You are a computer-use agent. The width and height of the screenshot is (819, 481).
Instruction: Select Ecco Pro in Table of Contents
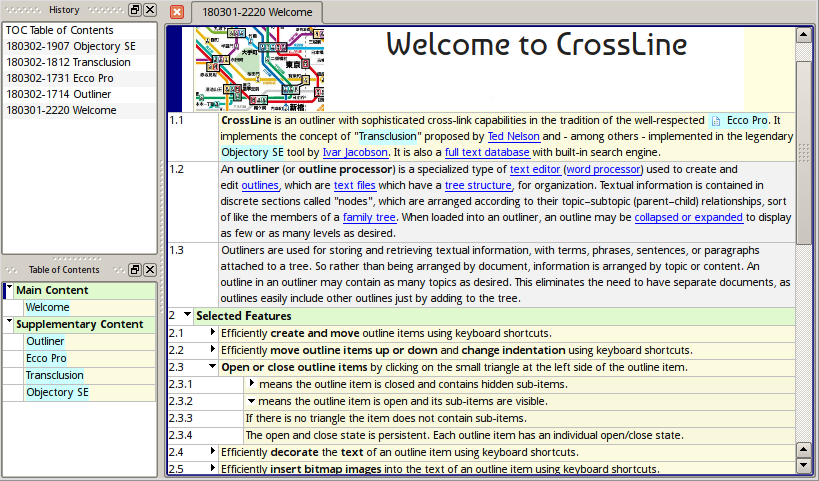point(46,358)
